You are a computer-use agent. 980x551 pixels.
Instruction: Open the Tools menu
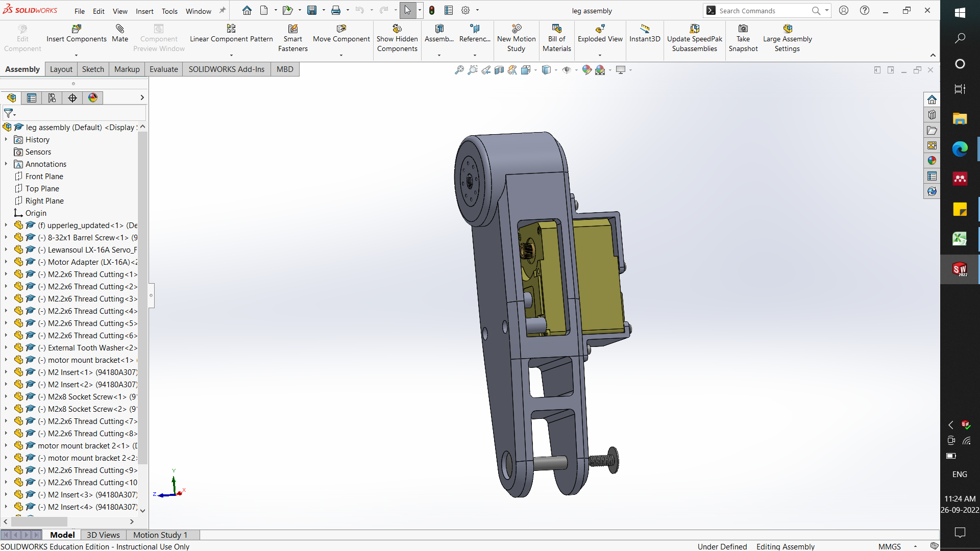169,11
